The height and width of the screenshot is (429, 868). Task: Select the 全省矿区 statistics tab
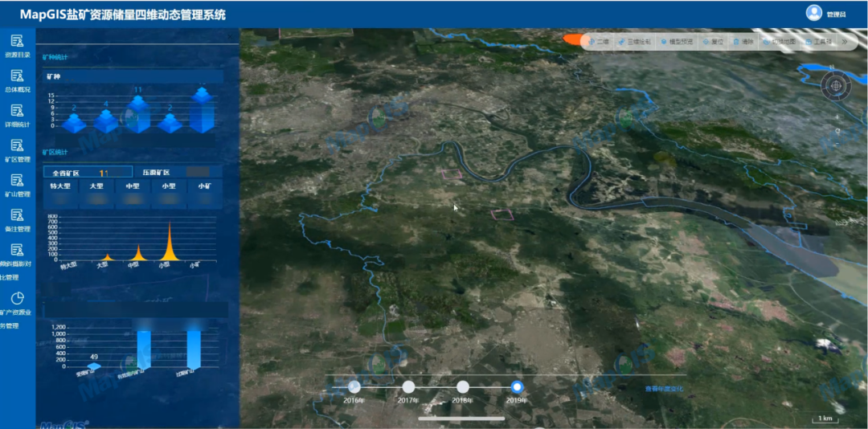click(x=88, y=172)
